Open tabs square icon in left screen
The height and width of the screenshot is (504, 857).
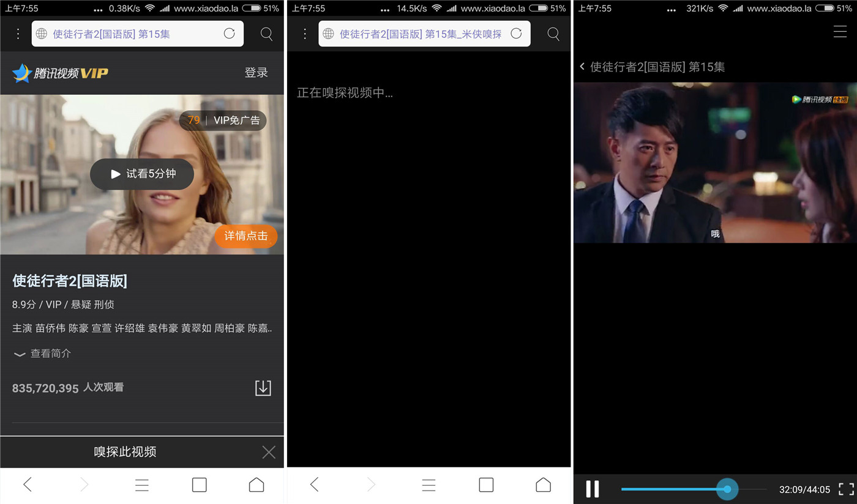click(200, 485)
